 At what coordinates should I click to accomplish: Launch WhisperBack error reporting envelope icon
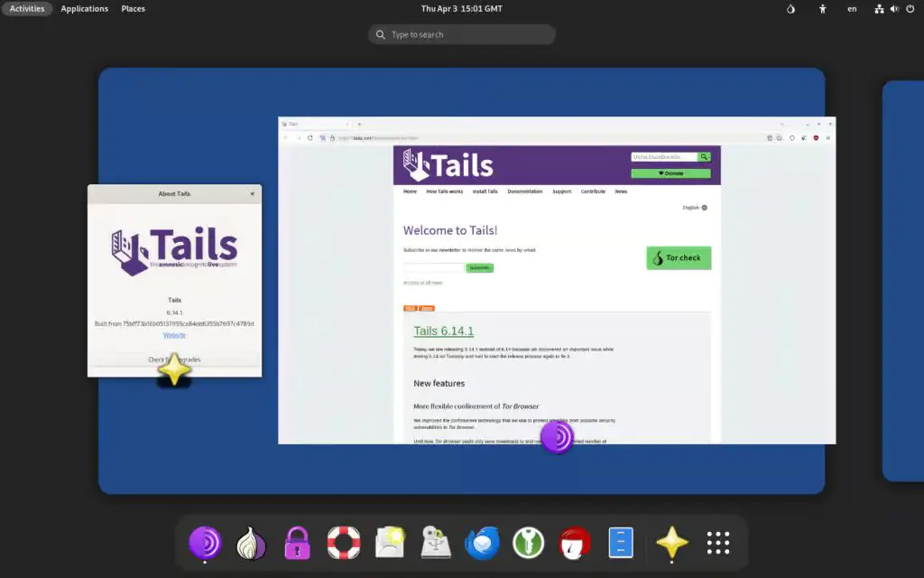[390, 543]
